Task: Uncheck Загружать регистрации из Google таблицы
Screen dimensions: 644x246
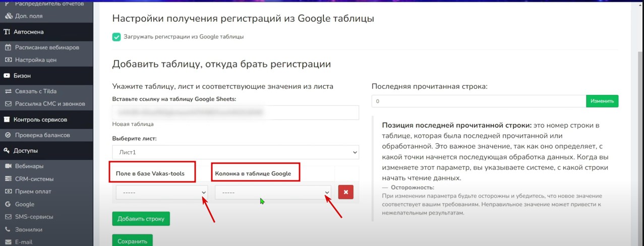Action: [116, 37]
